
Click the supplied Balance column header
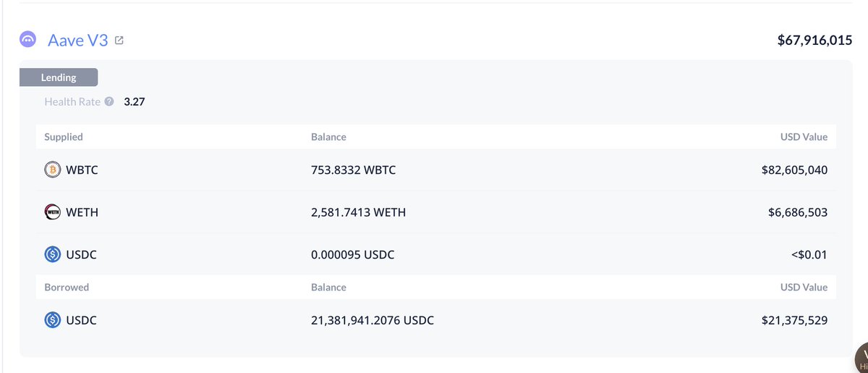coord(328,137)
